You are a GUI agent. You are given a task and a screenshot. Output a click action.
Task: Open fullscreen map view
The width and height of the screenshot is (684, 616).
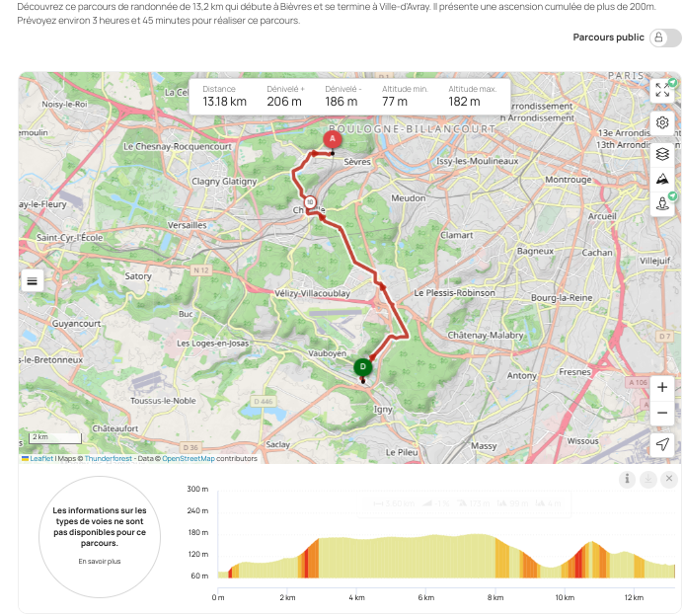pos(662,90)
